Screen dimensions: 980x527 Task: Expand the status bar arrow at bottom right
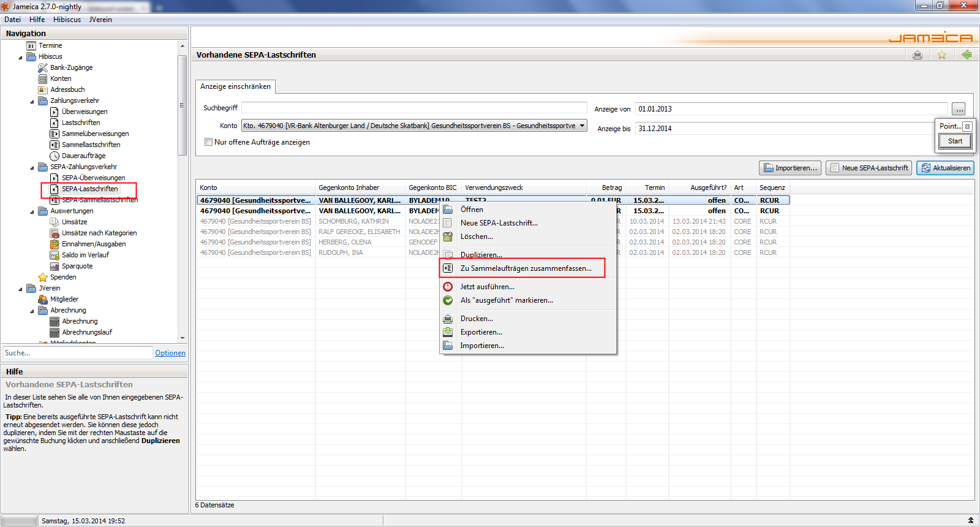click(971, 520)
